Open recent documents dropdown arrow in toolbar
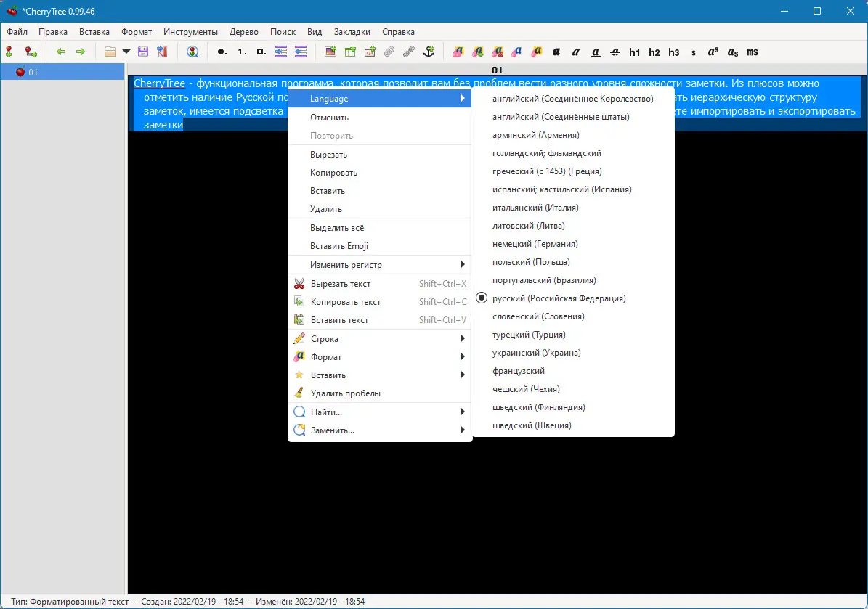The width and height of the screenshot is (868, 609). pyautogui.click(x=126, y=52)
